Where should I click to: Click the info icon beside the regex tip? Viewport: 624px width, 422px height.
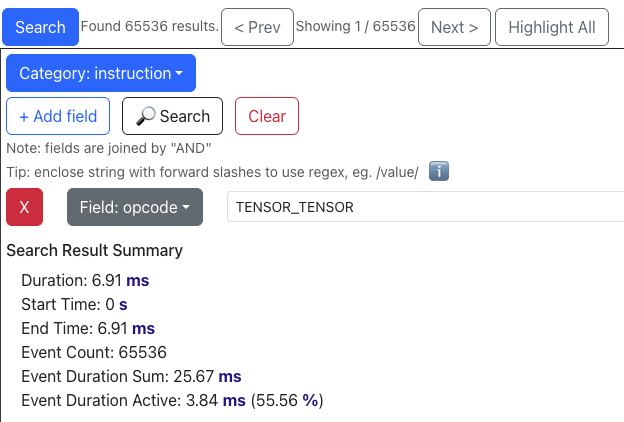point(437,172)
